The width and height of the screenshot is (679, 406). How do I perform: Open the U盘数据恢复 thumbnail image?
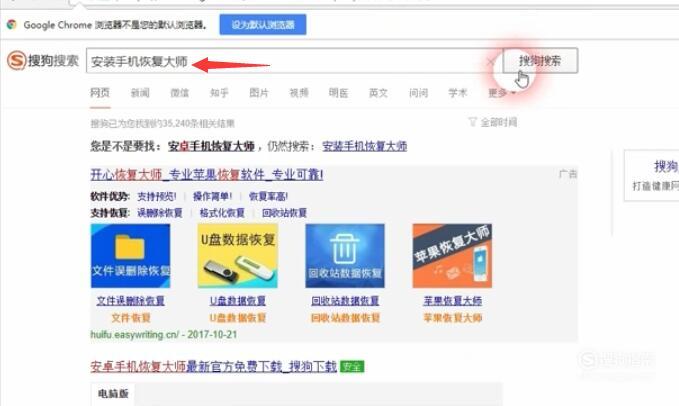click(238, 256)
